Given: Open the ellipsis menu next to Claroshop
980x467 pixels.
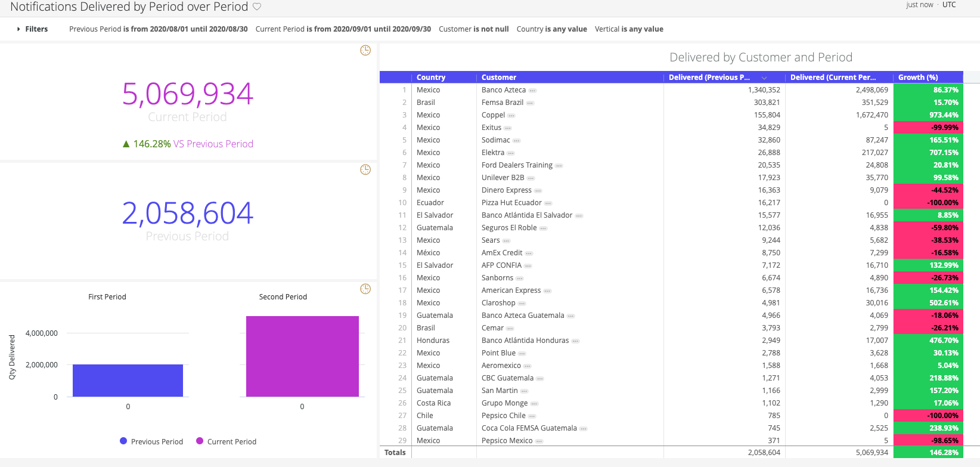Looking at the screenshot, I should pos(522,304).
